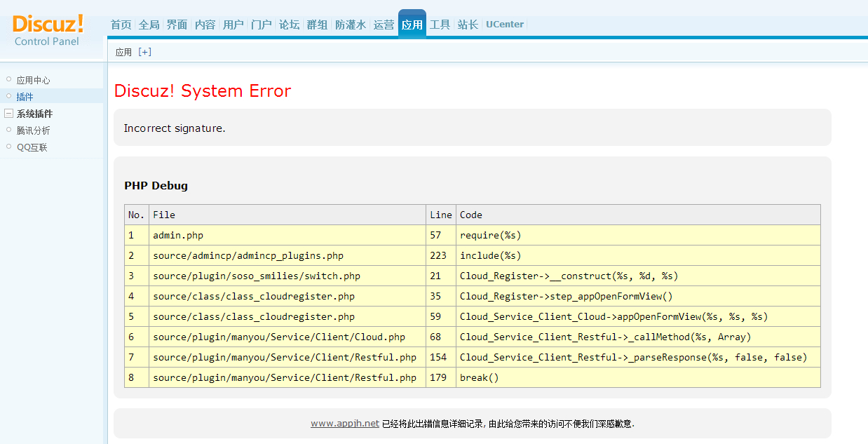868x444 pixels.
Task: Click the line number 223 cell
Action: point(441,256)
